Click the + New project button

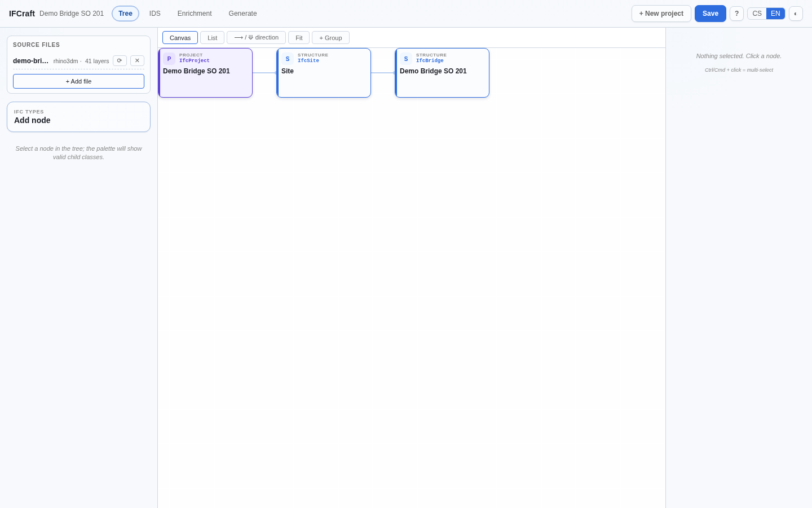pos(661,14)
